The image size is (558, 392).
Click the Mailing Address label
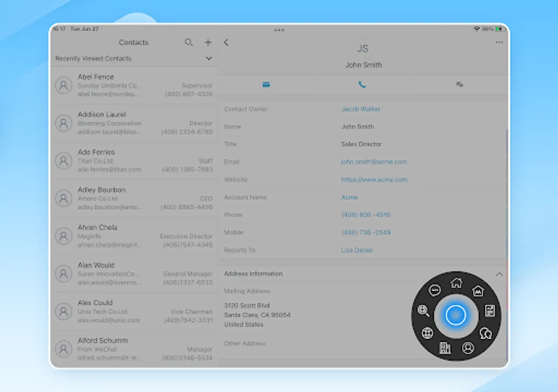247,291
